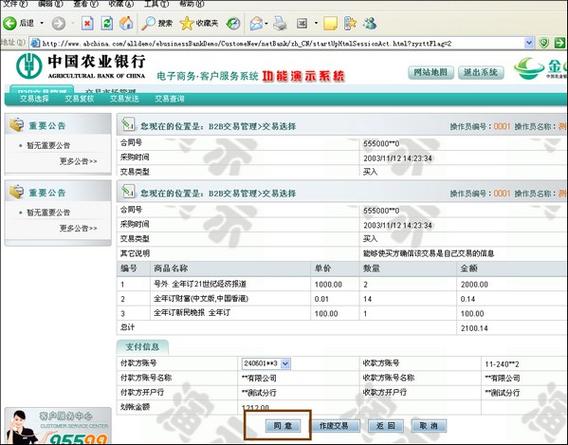Screen dimensions: 568x445
Task: Open the 查看 menu
Action: tap(86, 4)
